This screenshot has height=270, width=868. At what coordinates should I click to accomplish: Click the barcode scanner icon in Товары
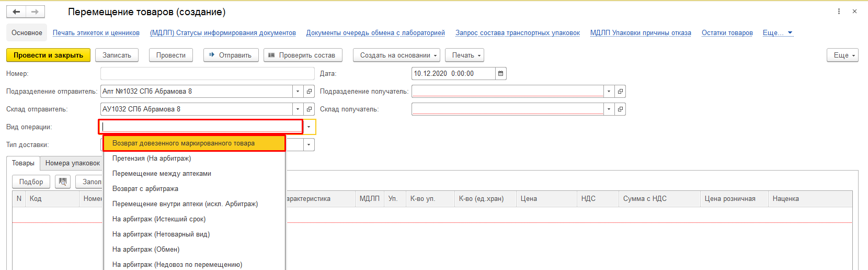tap(63, 182)
